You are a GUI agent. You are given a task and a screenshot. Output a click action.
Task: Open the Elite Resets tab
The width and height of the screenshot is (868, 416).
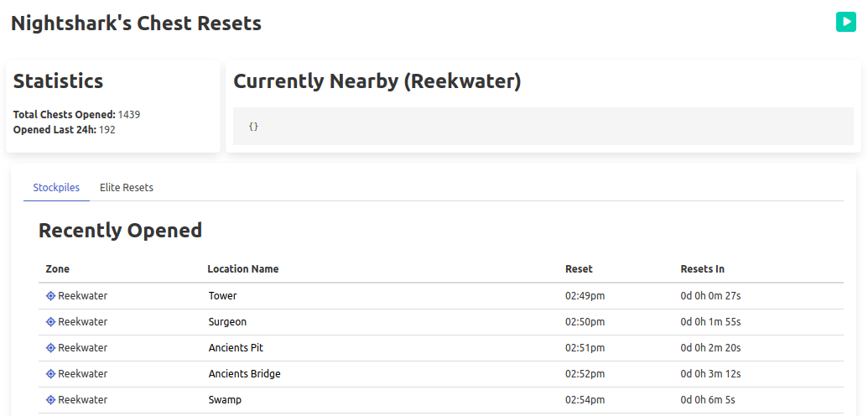click(127, 188)
